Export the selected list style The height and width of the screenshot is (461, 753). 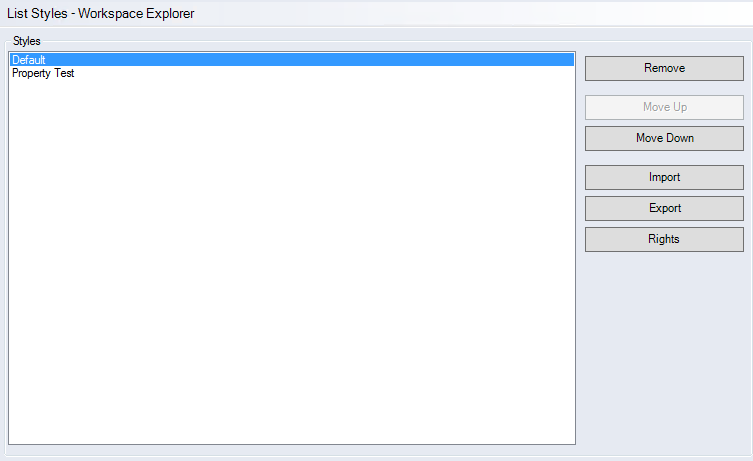click(x=664, y=208)
